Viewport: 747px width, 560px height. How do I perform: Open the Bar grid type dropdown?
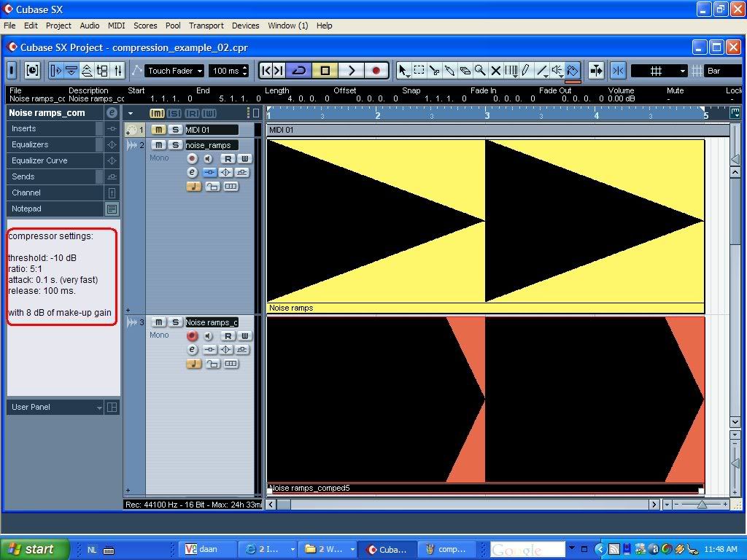click(722, 71)
